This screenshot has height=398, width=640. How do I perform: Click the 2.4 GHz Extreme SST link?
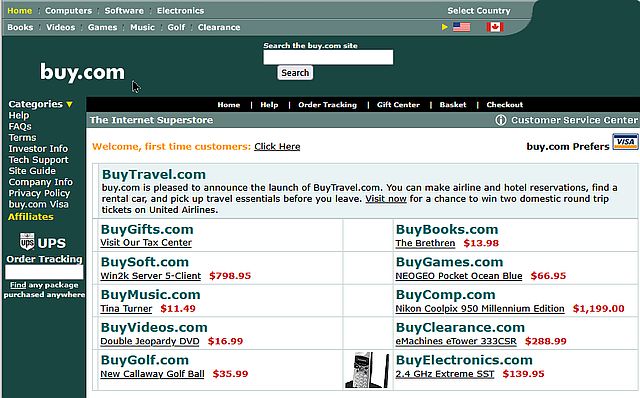445,374
